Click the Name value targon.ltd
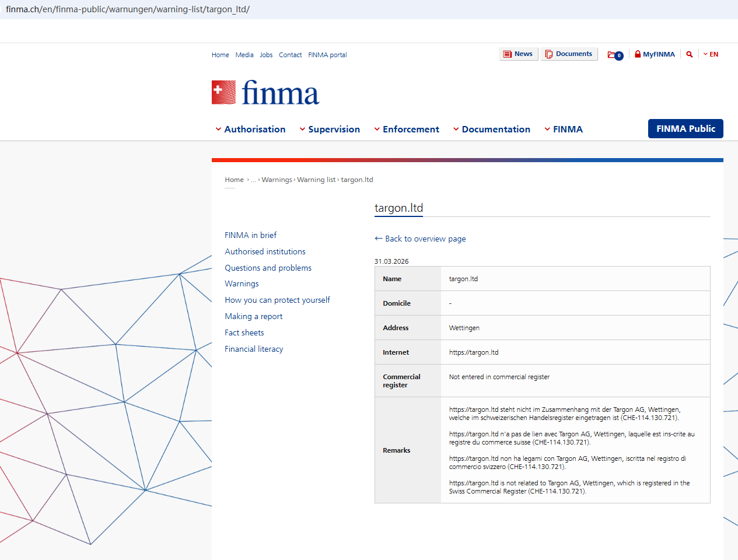 [463, 279]
